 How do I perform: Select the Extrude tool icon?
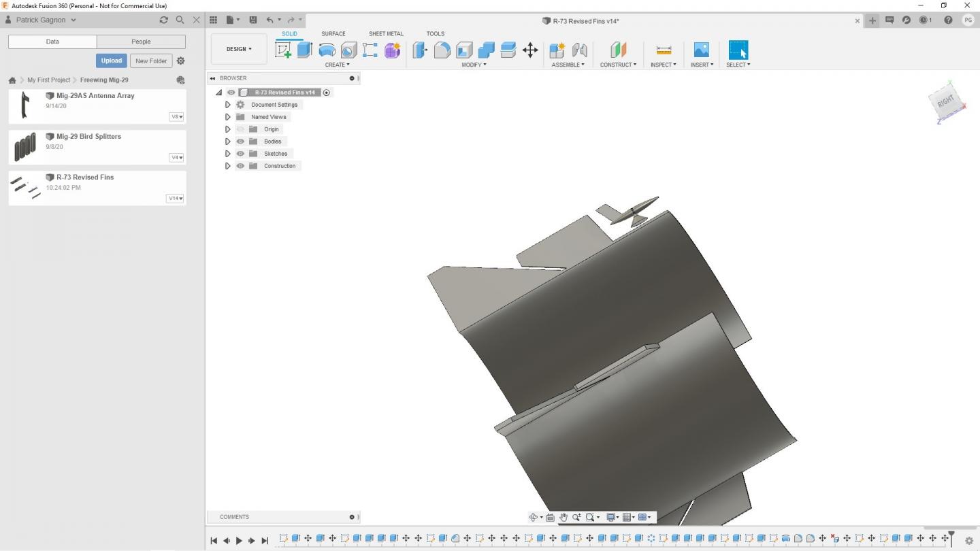[304, 50]
